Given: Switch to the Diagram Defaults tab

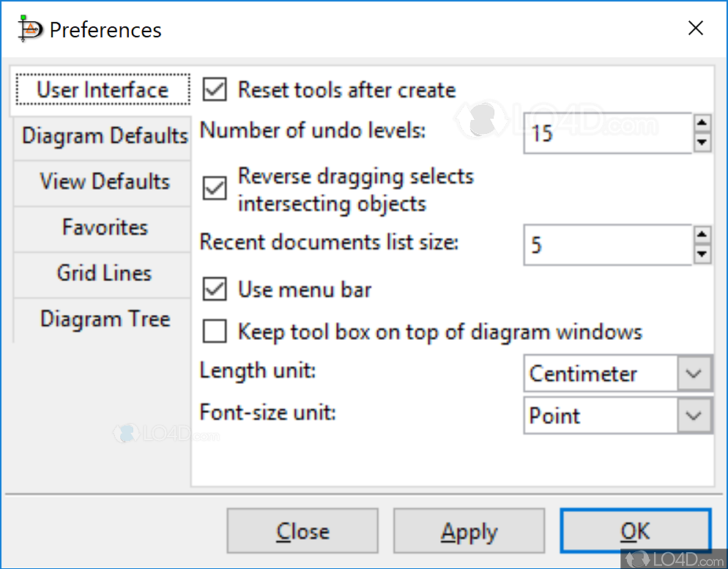Looking at the screenshot, I should 105,135.
